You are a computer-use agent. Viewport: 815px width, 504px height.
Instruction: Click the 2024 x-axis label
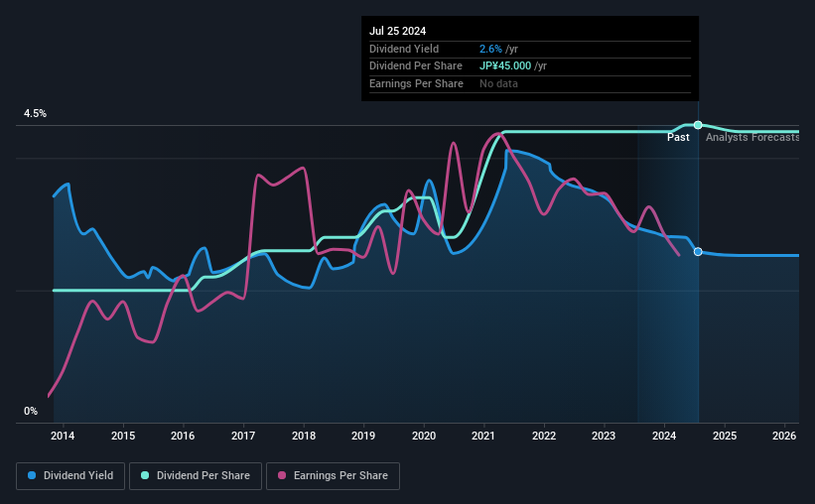pos(664,436)
